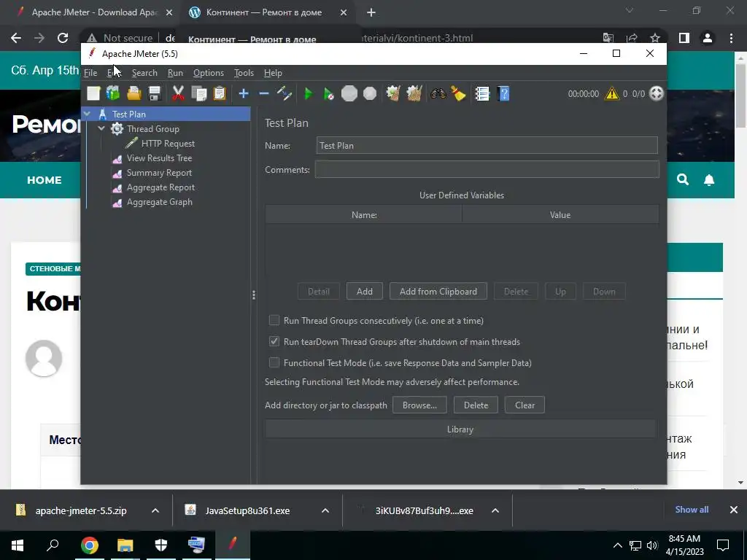The height and width of the screenshot is (560, 747).
Task: Click the classpath Clear button
Action: [525, 405]
